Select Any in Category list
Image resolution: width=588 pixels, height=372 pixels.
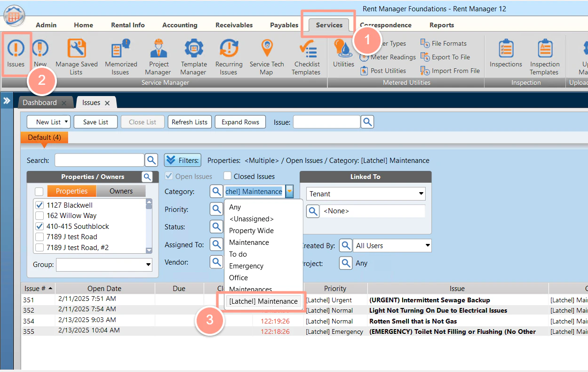click(235, 207)
